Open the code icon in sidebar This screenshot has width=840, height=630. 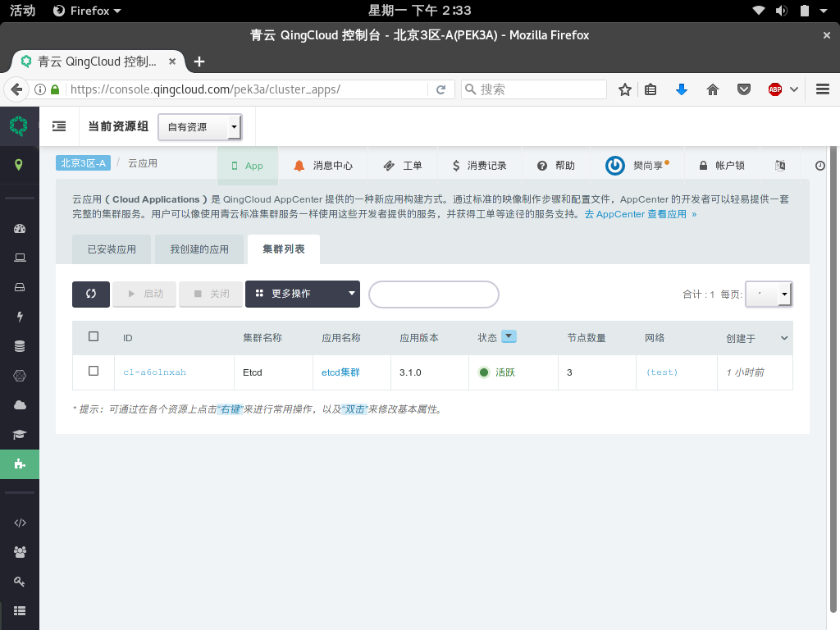(19, 523)
